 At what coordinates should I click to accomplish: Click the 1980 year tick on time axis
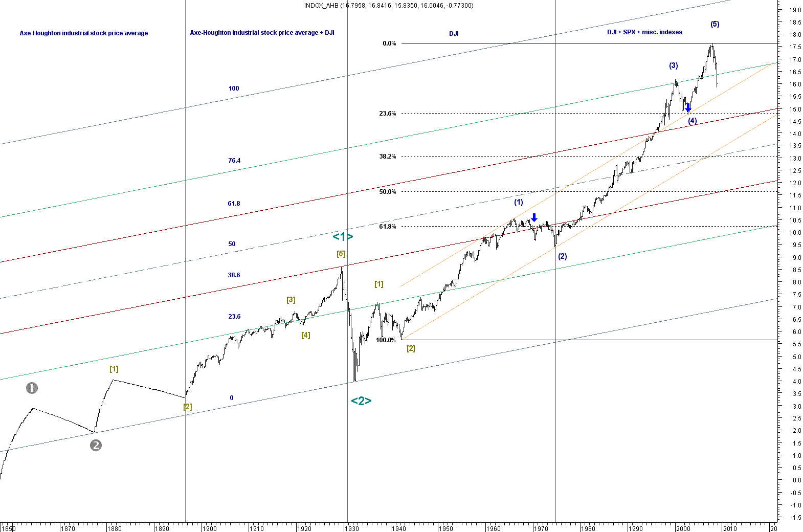[588, 528]
